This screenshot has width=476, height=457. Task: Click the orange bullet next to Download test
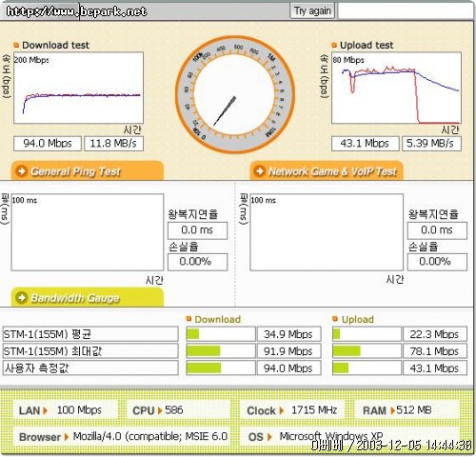[16, 45]
